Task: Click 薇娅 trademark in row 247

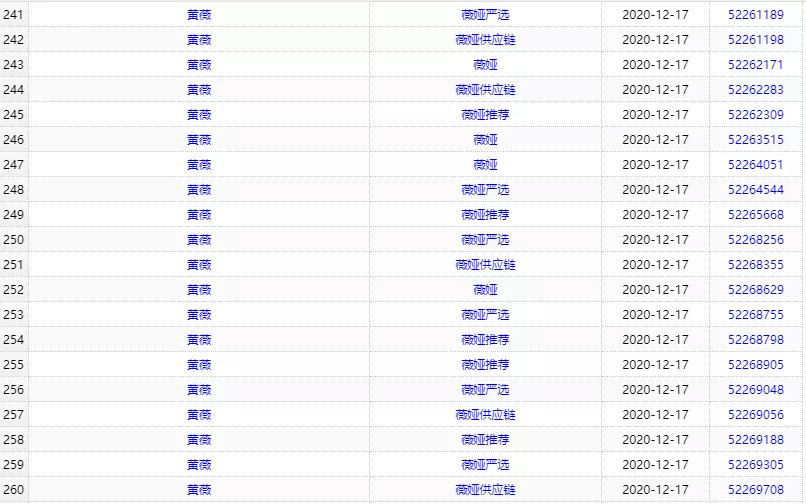Action: 485,165
